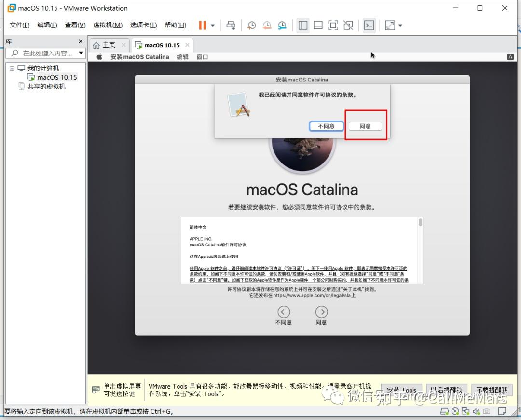Click 同意 button in the dialog
Screen dimensions: 521x420
[x=365, y=126]
